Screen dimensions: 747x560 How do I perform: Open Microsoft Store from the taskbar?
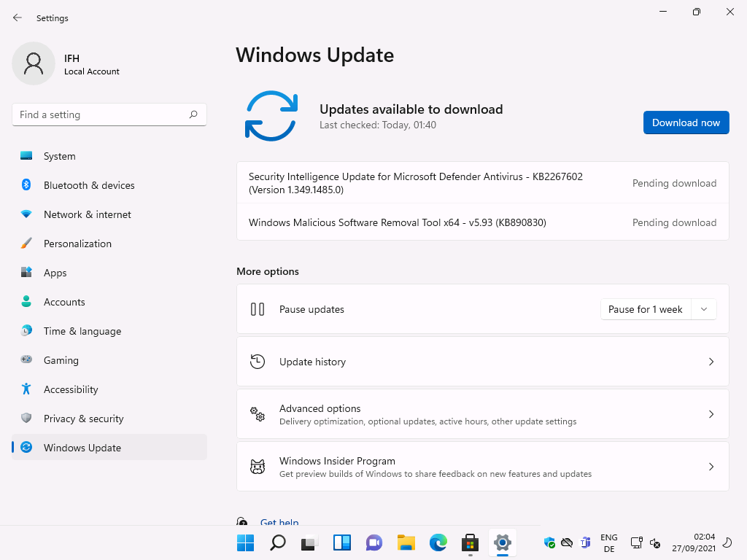(471, 542)
